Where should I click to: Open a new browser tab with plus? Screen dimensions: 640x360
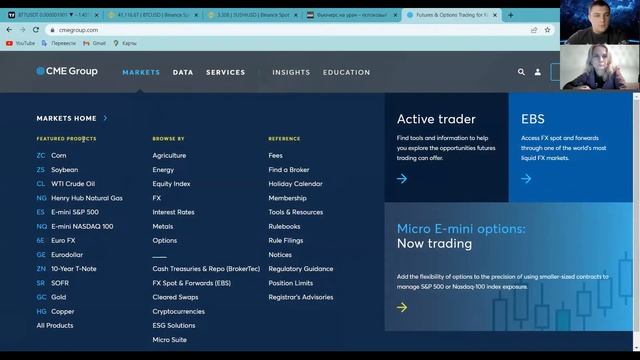511,15
